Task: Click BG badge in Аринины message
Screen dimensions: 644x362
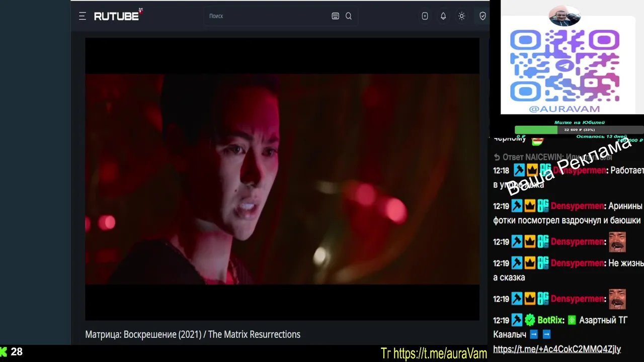Action: tap(543, 206)
